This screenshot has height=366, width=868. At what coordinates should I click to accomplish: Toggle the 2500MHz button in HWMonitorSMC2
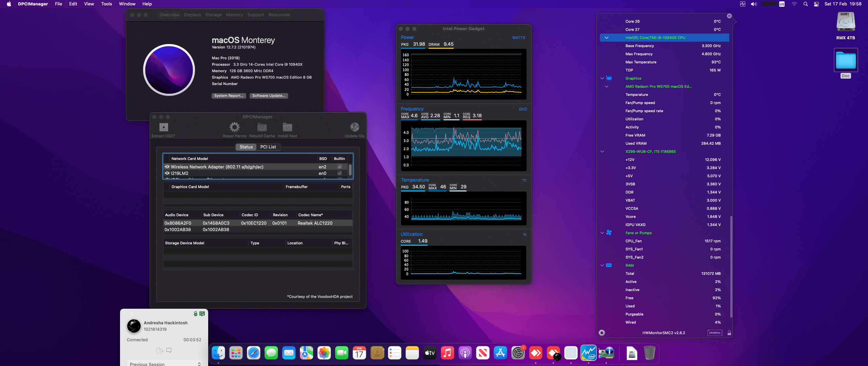[x=715, y=333]
